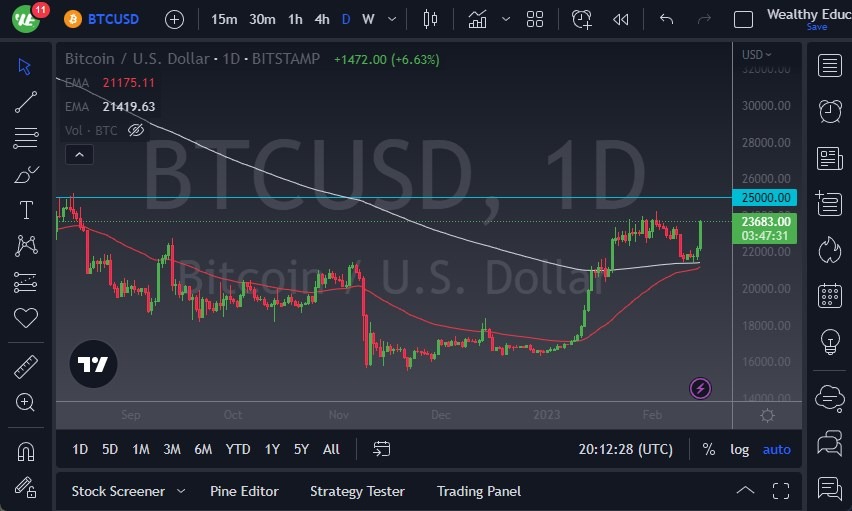Select the text annotation tool
852x511 pixels.
click(x=26, y=210)
